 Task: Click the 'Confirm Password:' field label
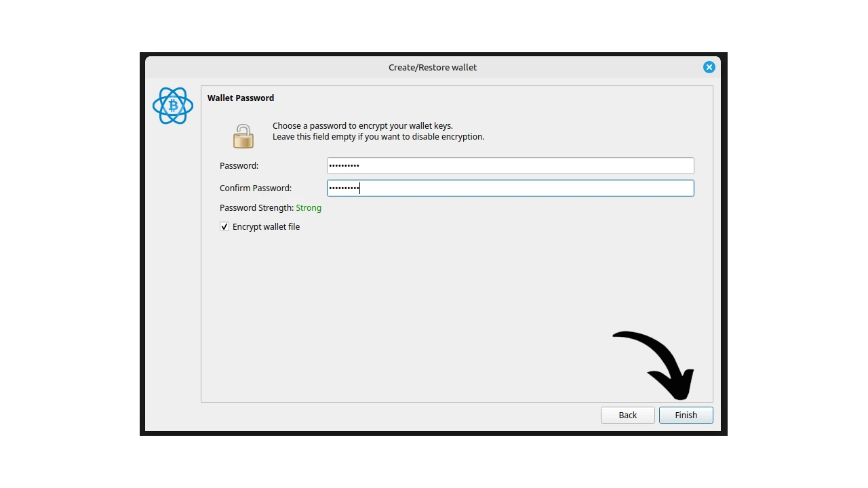pyautogui.click(x=255, y=188)
